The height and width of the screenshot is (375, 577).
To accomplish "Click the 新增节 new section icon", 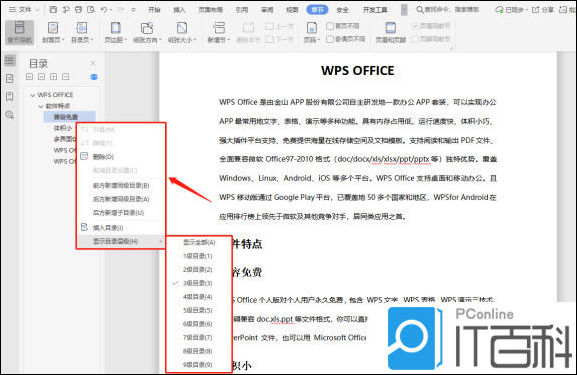I will [219, 28].
